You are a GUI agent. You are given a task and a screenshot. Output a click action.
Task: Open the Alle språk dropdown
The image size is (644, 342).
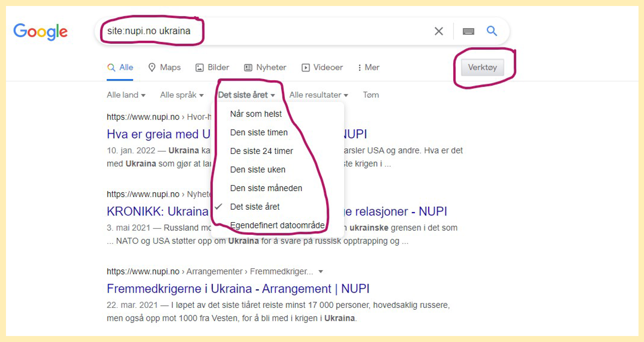[x=182, y=95]
